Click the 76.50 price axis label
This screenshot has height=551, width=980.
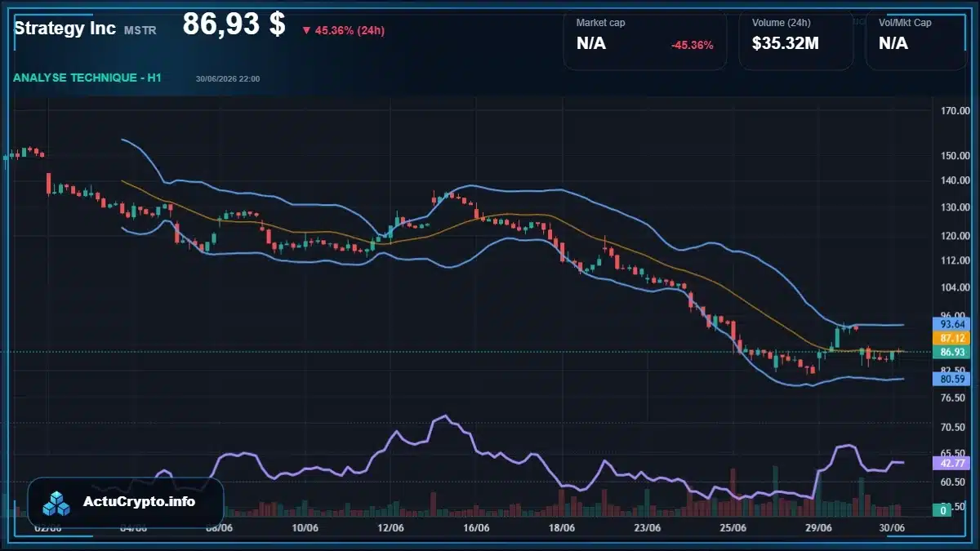pyautogui.click(x=954, y=398)
